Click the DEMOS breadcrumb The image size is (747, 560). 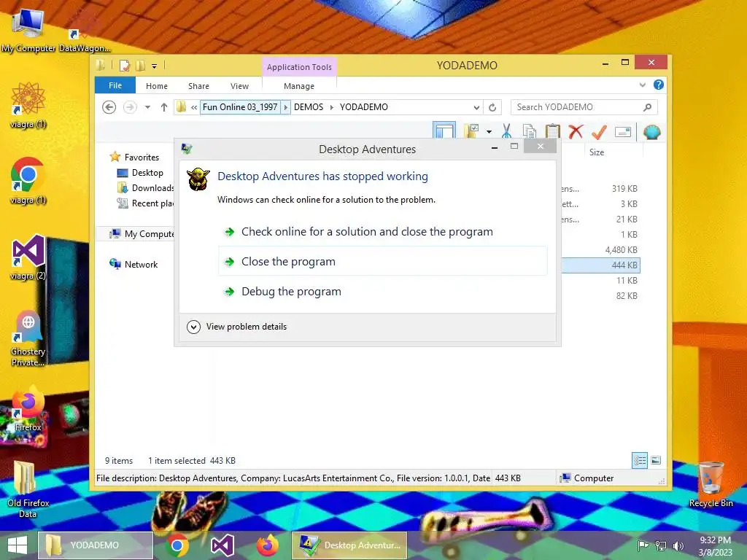point(309,107)
